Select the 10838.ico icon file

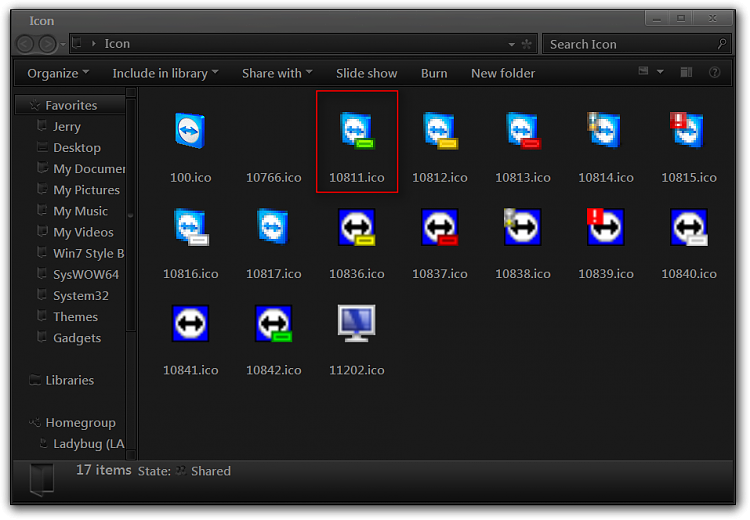(523, 227)
